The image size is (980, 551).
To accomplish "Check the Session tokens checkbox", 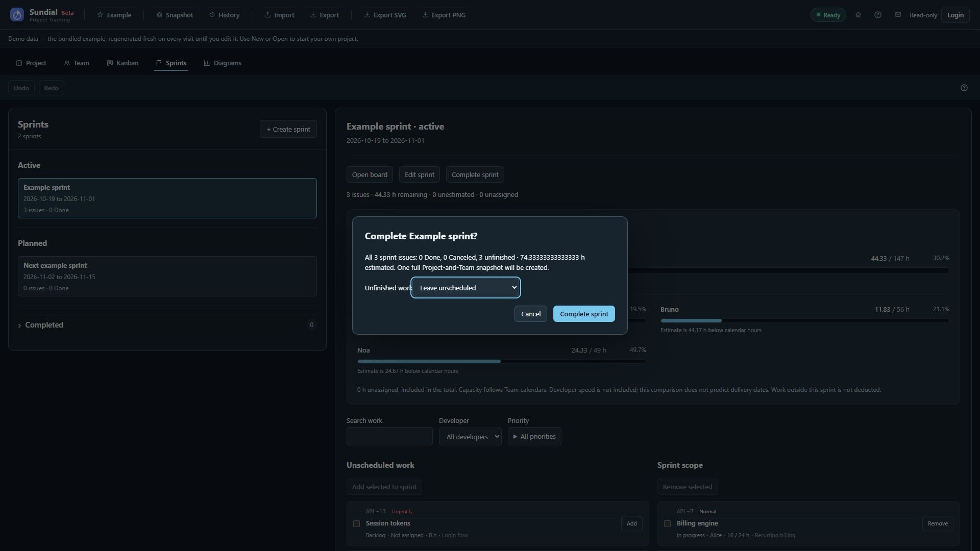I will pyautogui.click(x=356, y=523).
